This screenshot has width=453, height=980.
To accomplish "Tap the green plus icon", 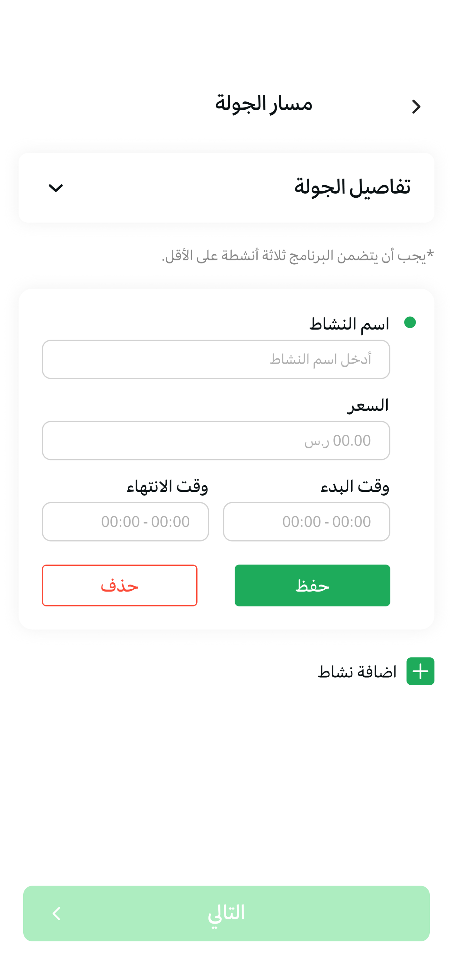I will (x=420, y=671).
